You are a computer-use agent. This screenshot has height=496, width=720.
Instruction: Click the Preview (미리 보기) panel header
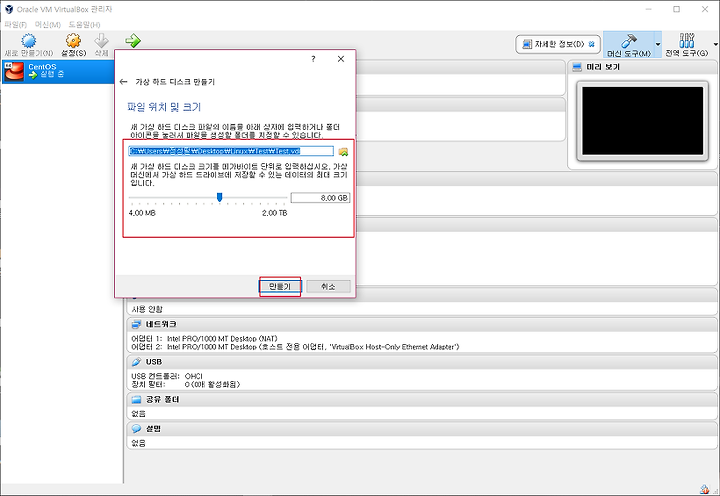[x=642, y=67]
